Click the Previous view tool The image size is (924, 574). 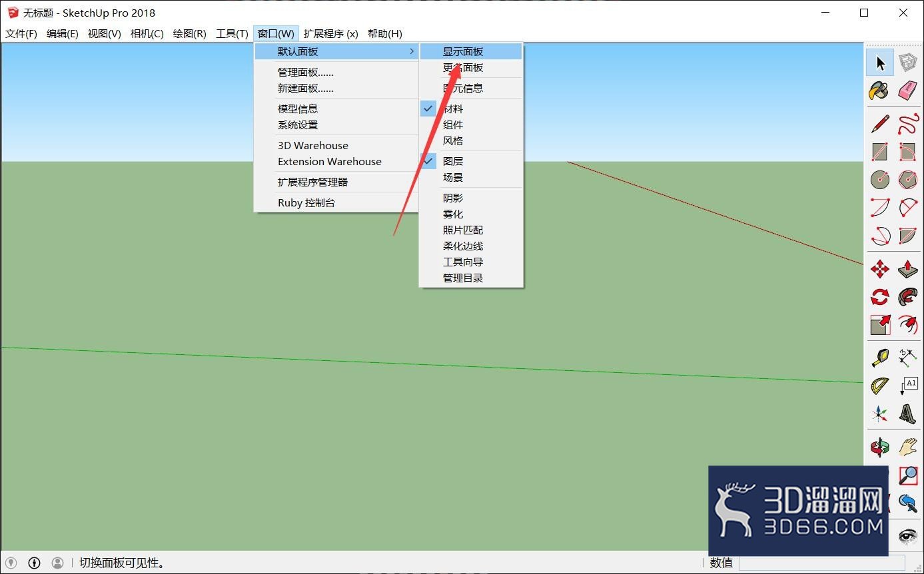tap(907, 502)
